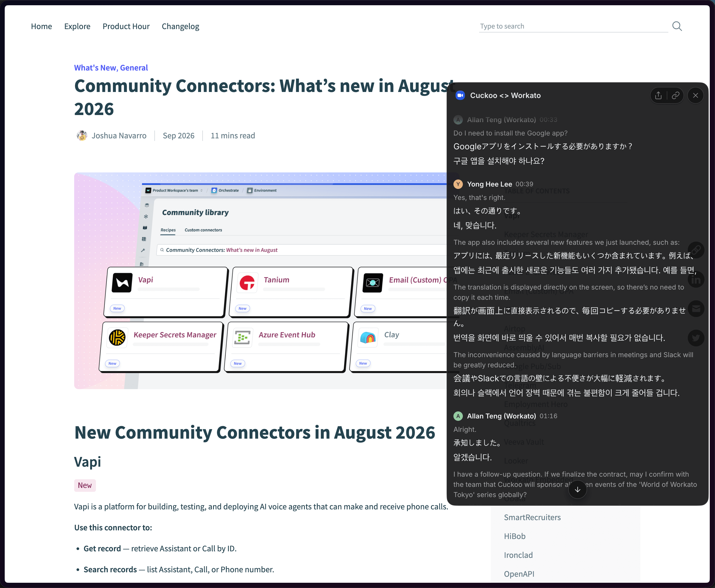Viewport: 715px width, 588px height.
Task: Open Joshua Navarro author link
Action: pos(119,135)
